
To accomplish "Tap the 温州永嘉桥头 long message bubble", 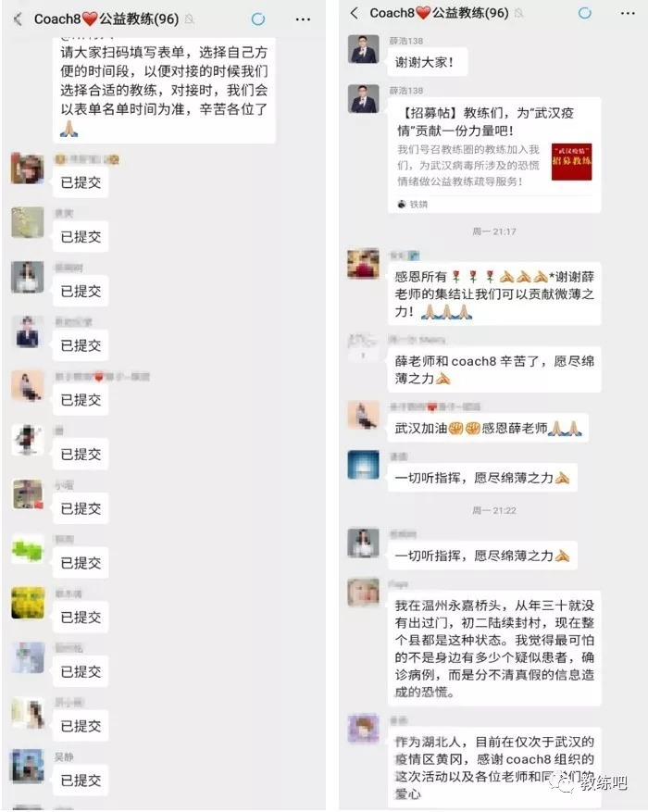I will coord(494,648).
